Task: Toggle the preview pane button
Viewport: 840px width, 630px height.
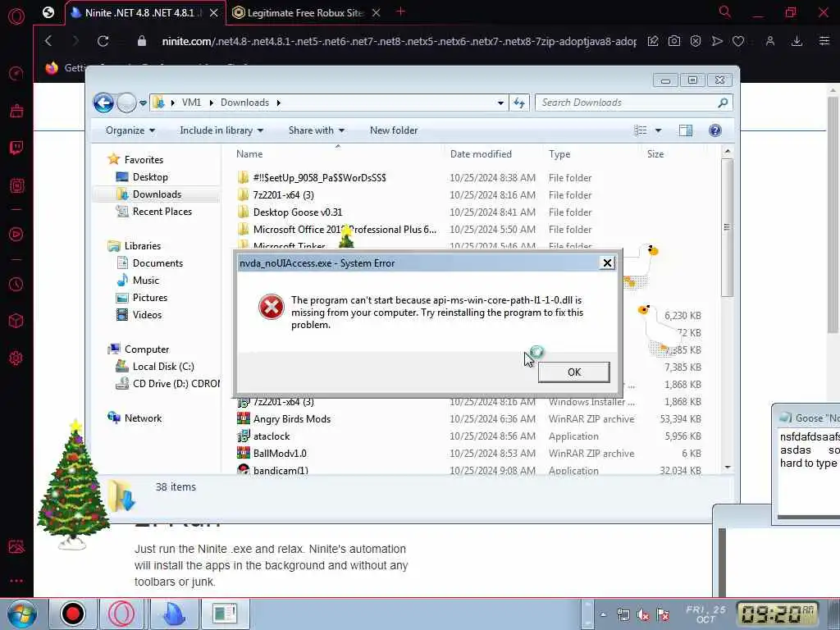Action: [685, 130]
